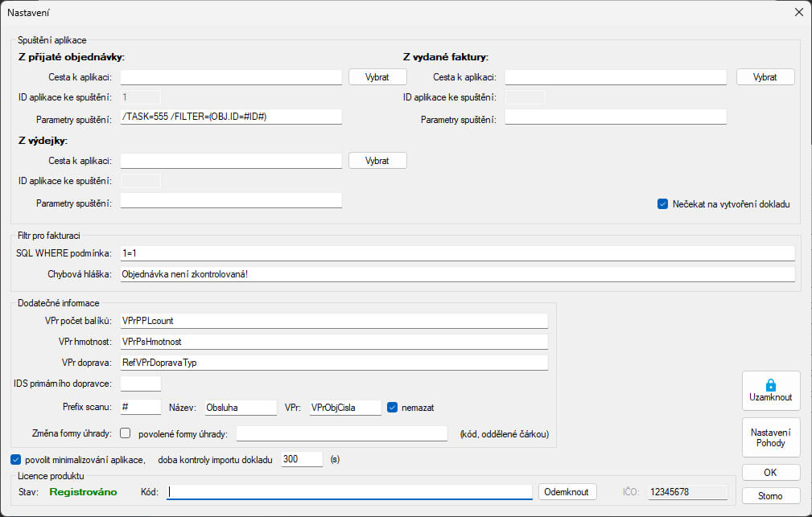Close the Nastavení dialog window

click(798, 12)
